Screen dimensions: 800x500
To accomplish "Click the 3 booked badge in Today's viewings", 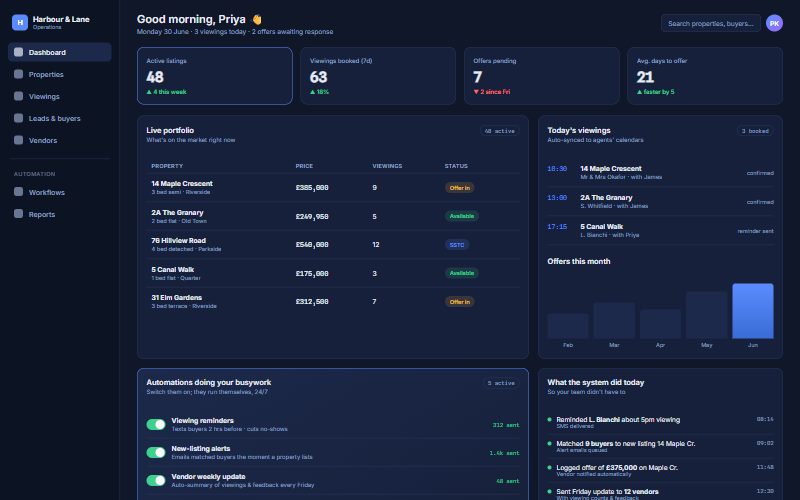I will click(x=755, y=131).
